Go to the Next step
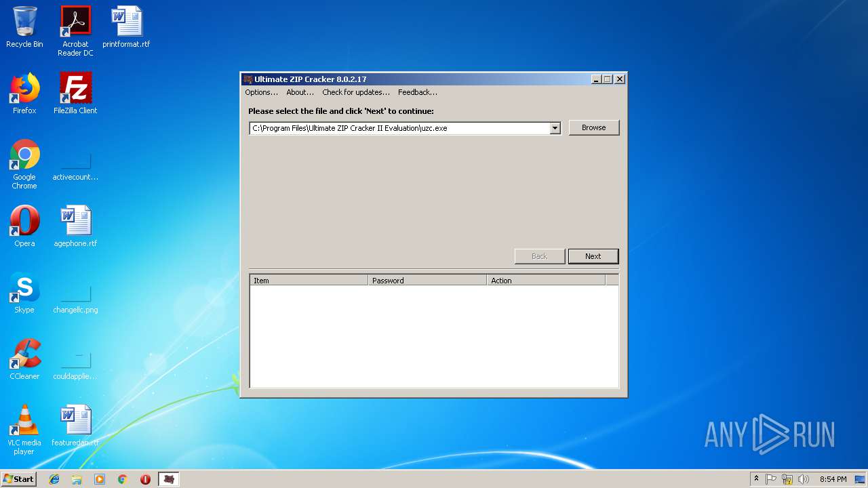This screenshot has height=488, width=868. [x=593, y=256]
